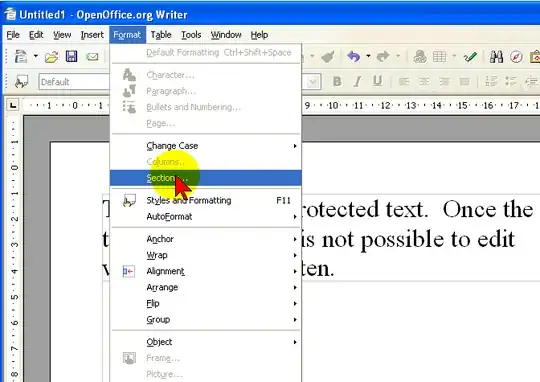Toggle Show Draw Functions pencil icon
Screen dimensions: 540x382
470,56
